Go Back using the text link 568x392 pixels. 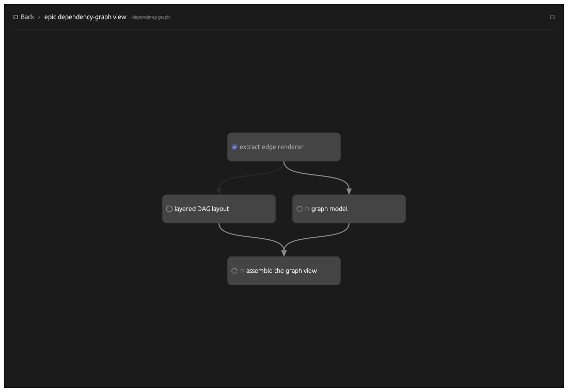coord(27,17)
